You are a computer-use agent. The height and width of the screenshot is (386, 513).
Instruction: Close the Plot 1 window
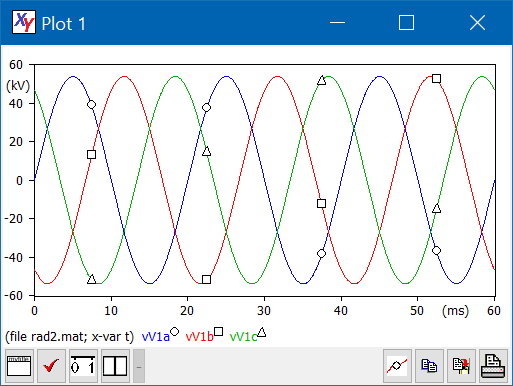pyautogui.click(x=477, y=23)
